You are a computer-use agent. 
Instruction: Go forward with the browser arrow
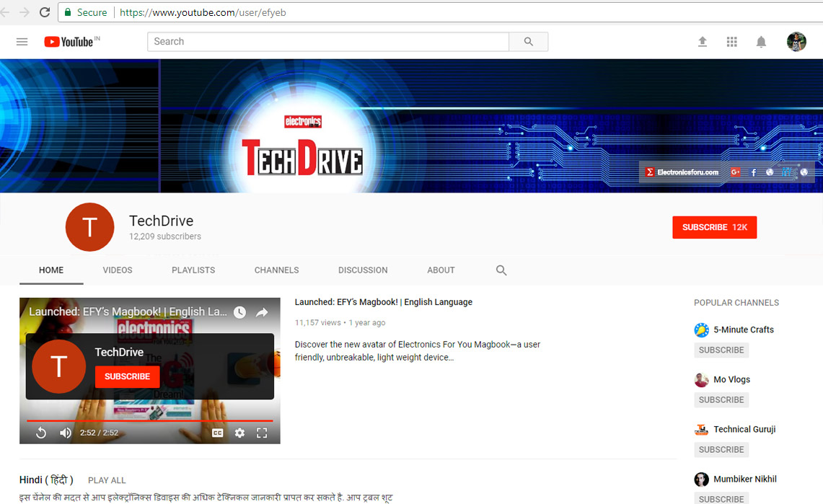click(x=25, y=12)
